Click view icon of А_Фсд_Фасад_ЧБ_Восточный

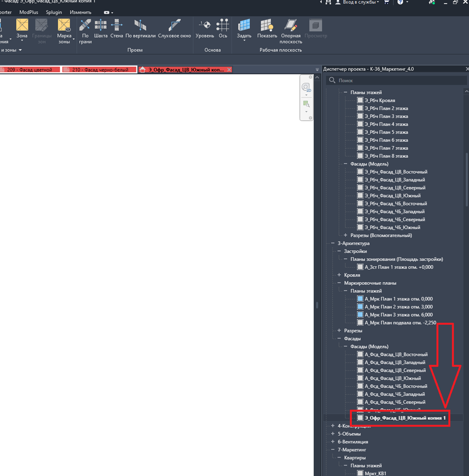click(x=360, y=386)
